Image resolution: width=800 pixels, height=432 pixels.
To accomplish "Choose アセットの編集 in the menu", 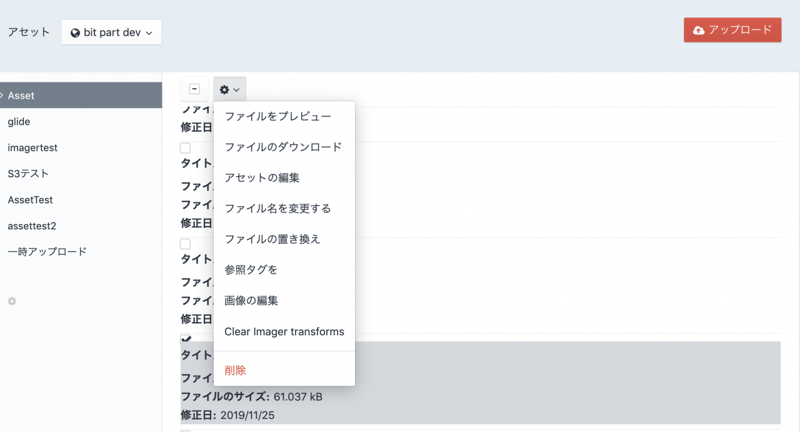I will [x=262, y=178].
